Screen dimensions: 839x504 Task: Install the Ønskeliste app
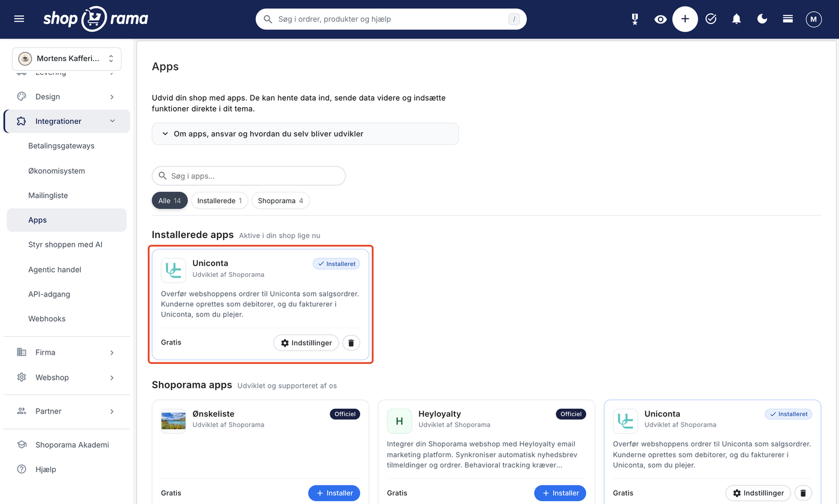pyautogui.click(x=334, y=493)
